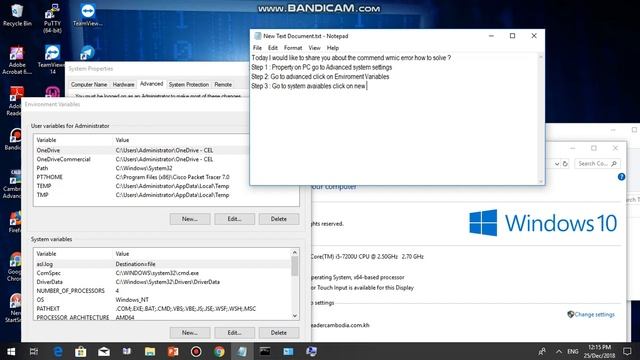Switch to Command Prompt on the taskbar
The image size is (640, 360).
(265, 351)
